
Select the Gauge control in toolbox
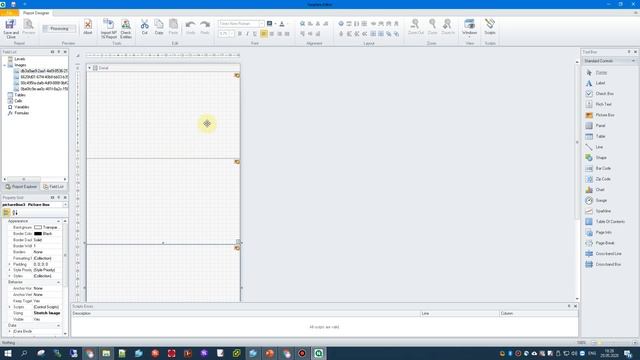[x=600, y=200]
